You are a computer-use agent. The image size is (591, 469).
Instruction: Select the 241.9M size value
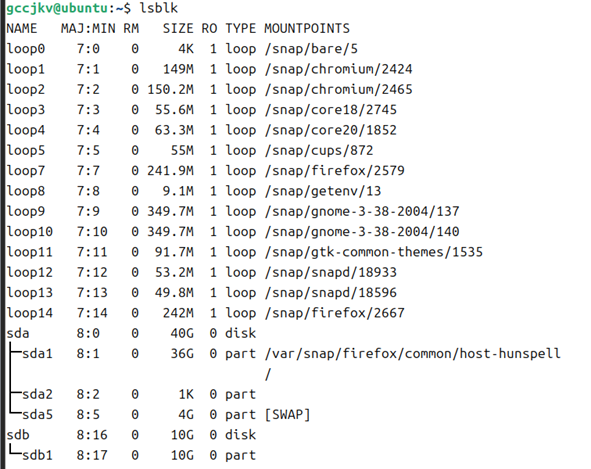[x=170, y=171]
